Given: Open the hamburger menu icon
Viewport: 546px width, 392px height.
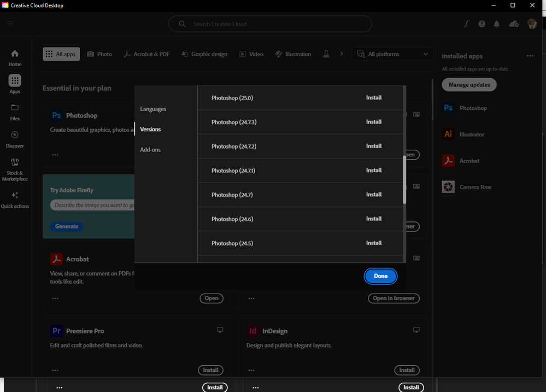Looking at the screenshot, I should coord(10,24).
